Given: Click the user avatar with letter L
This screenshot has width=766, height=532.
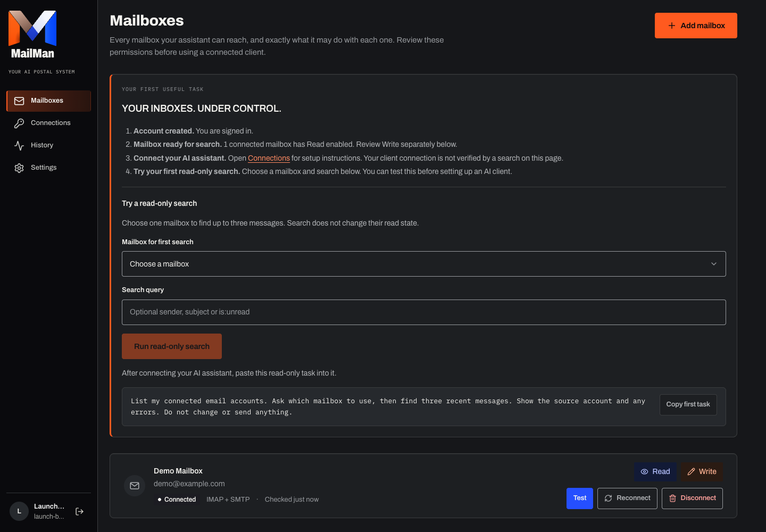Looking at the screenshot, I should (19, 511).
